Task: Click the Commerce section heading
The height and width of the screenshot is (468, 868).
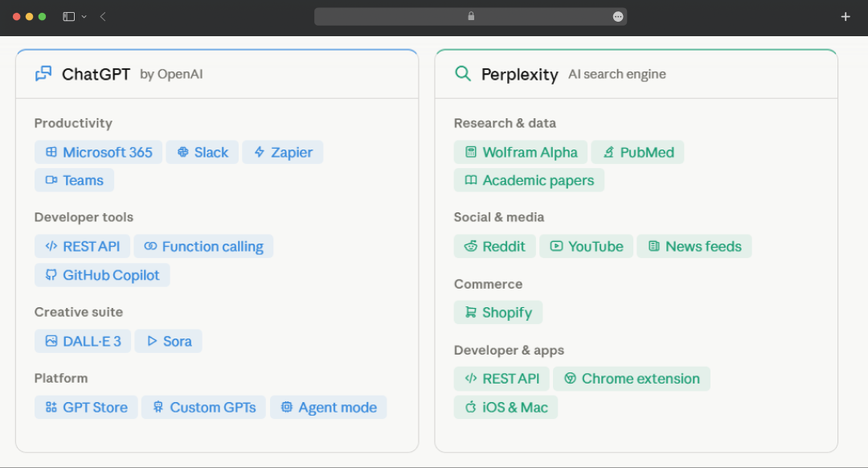Action: [489, 284]
